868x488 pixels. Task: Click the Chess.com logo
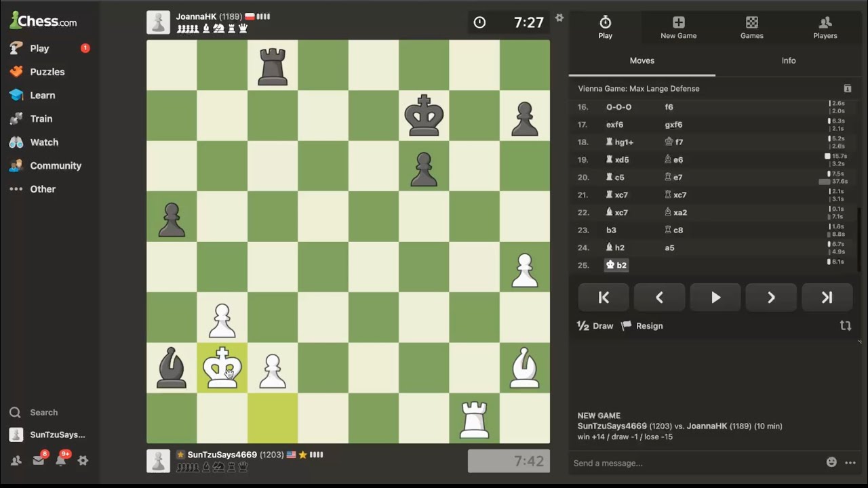coord(43,21)
